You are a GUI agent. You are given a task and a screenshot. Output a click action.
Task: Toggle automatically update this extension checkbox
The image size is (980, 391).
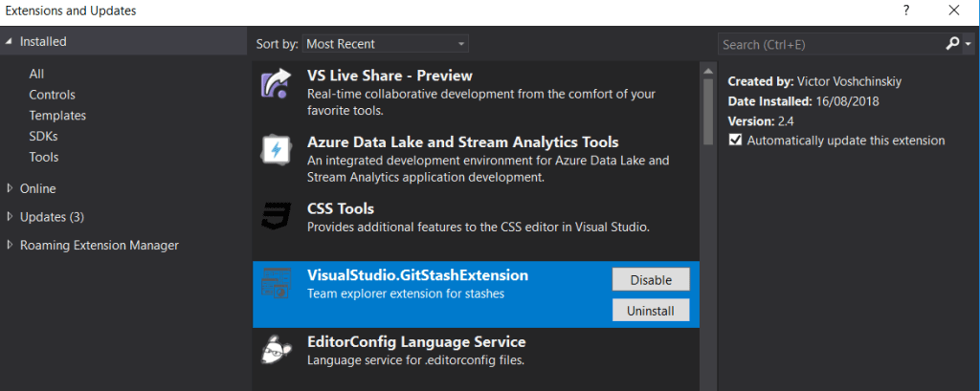pos(735,141)
